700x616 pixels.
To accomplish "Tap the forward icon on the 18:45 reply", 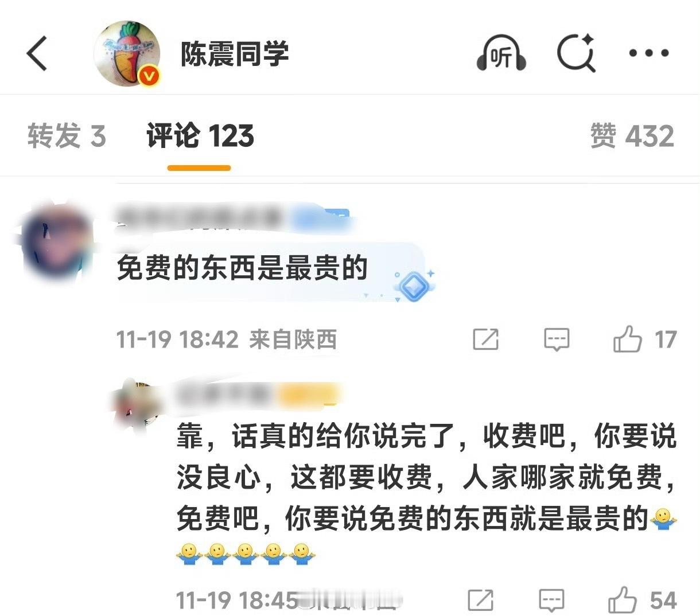I will click(481, 600).
